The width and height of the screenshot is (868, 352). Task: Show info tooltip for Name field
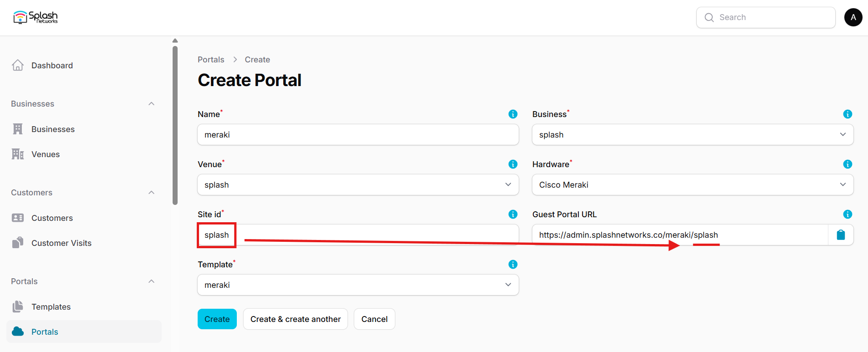513,114
